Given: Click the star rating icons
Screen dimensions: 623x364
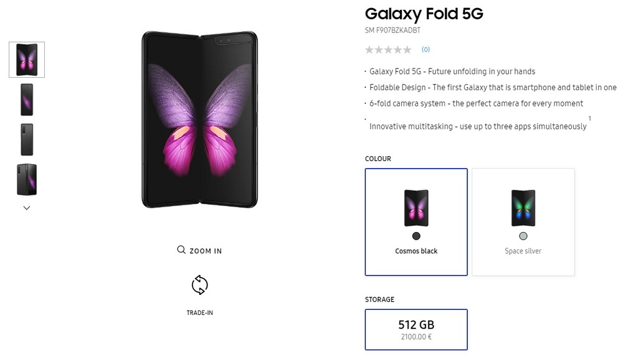Looking at the screenshot, I should click(388, 50).
